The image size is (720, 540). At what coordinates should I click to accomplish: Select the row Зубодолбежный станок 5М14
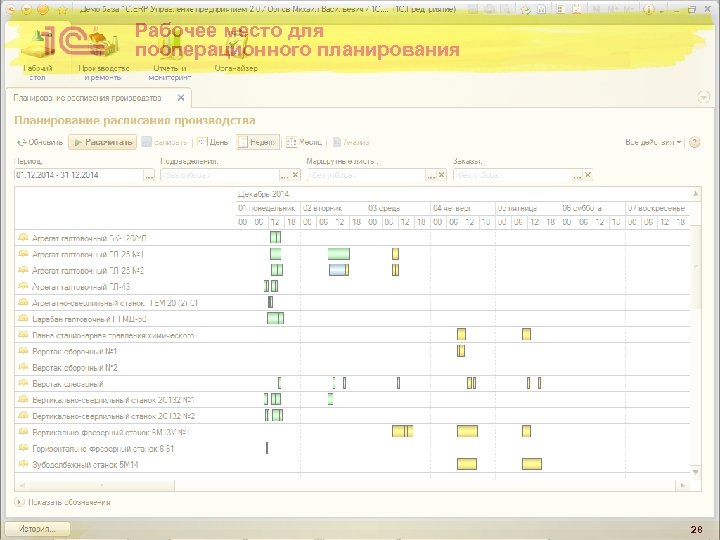[x=353, y=464]
